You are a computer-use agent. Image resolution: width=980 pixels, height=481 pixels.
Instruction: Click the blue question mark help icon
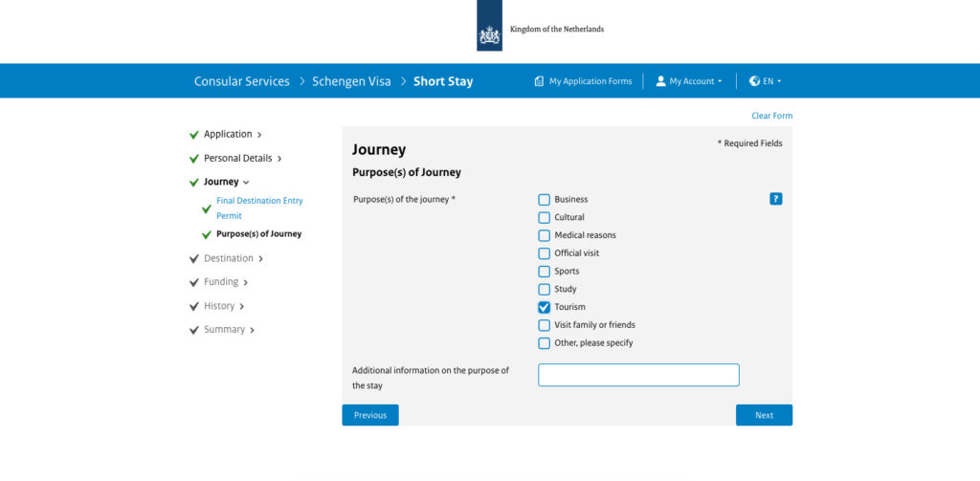(x=775, y=199)
